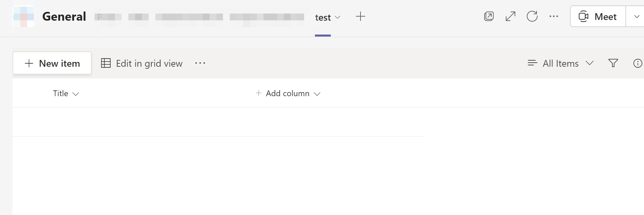Open the Title column sort menu
The image size is (644, 215).
click(76, 94)
